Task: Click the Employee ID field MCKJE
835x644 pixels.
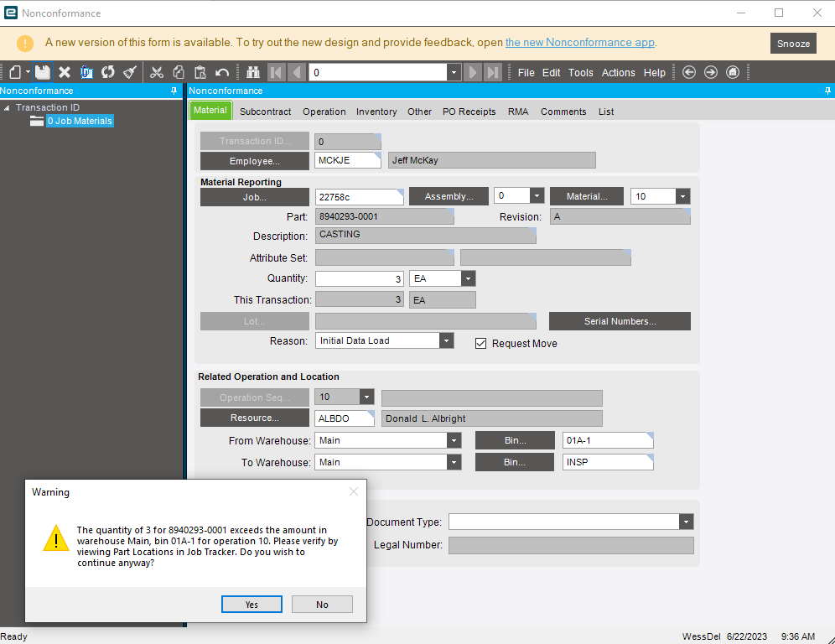Action: [348, 160]
